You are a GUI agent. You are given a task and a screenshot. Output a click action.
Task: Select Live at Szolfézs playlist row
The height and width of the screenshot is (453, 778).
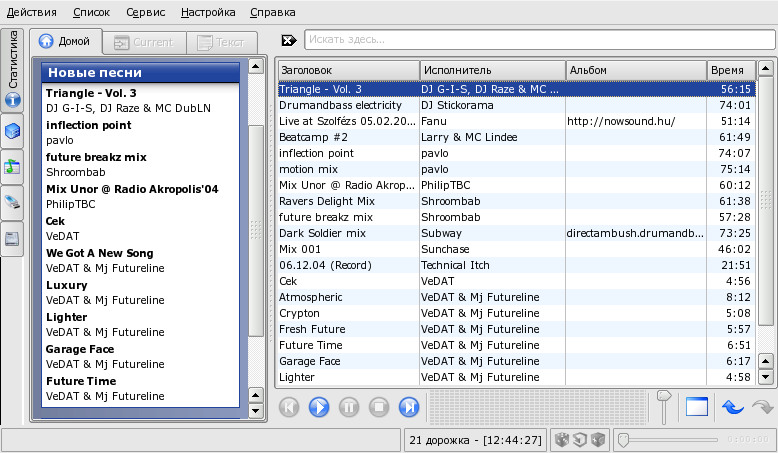[x=517, y=121]
